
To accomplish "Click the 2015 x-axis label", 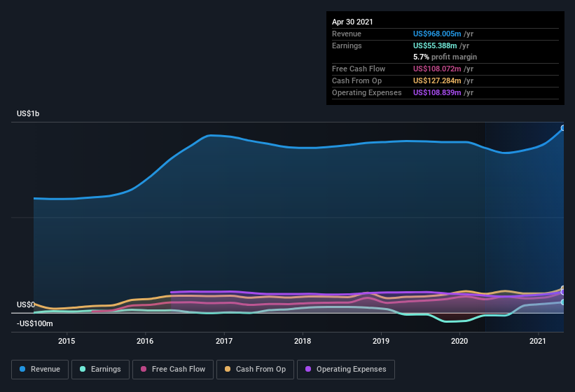I will (x=67, y=341).
